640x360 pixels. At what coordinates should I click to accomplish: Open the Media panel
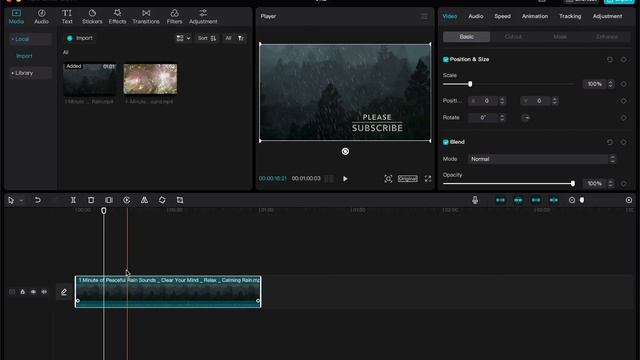pos(16,17)
